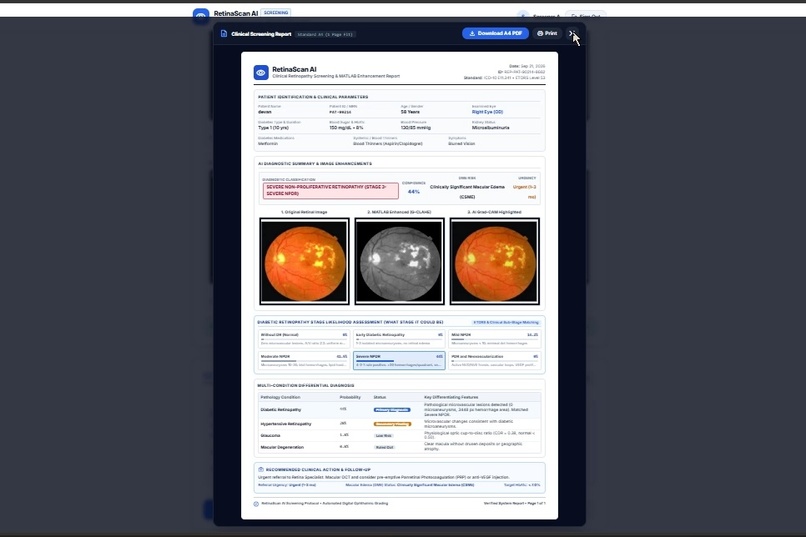This screenshot has height=537, width=806.
Task: Click the document icon beside Clinical Screening Report
Action: (x=224, y=33)
